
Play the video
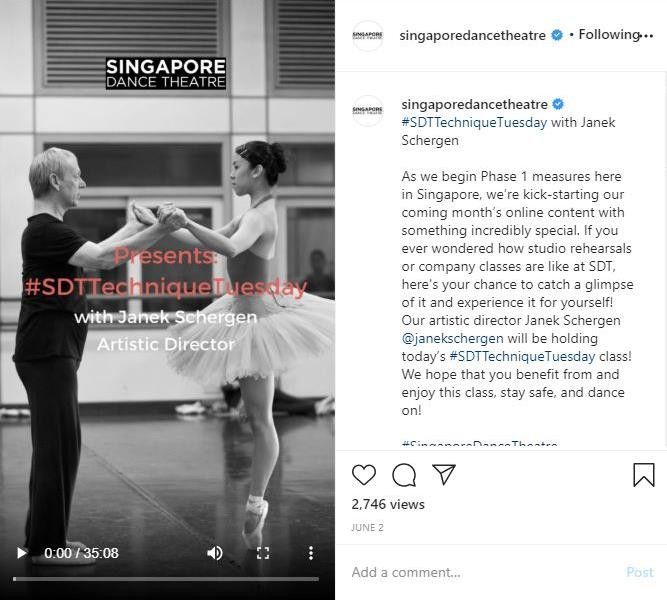(21, 553)
